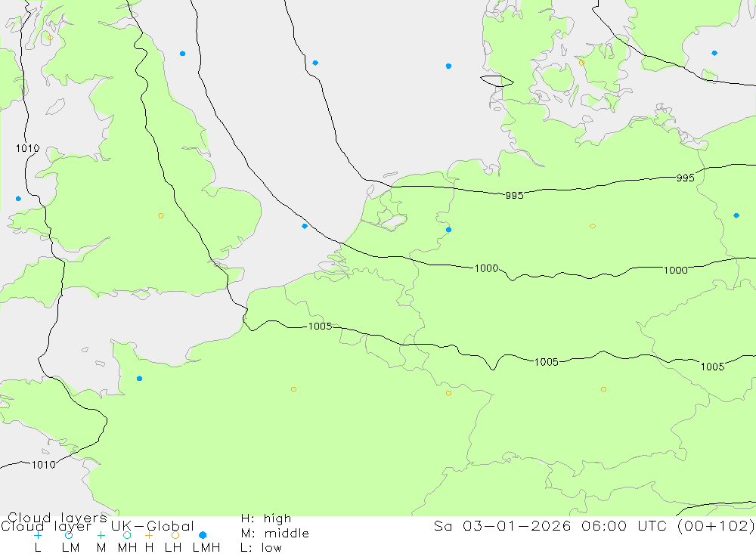Click the filled blue LMH legend symbol
The width and height of the screenshot is (756, 554).
click(203, 535)
